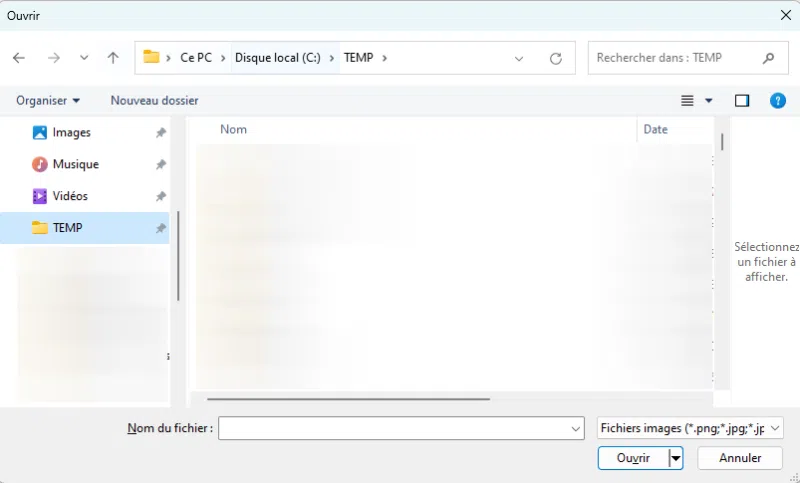The width and height of the screenshot is (800, 483).
Task: Click the horizontal scrollbar of file list
Action: [x=349, y=399]
